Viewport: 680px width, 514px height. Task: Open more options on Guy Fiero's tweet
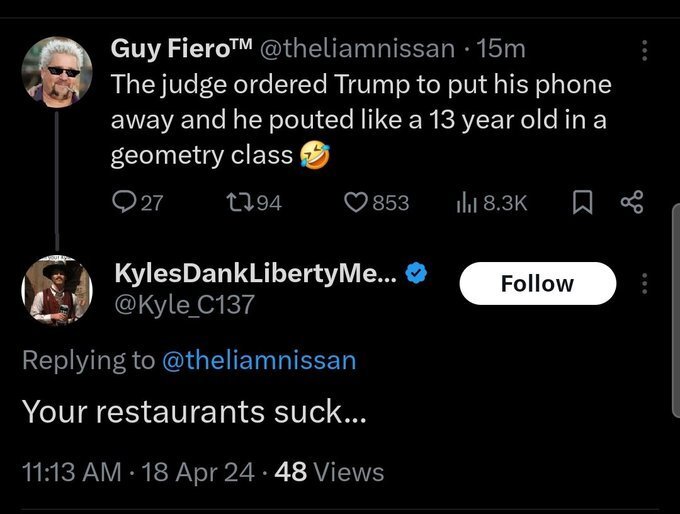pyautogui.click(x=645, y=50)
